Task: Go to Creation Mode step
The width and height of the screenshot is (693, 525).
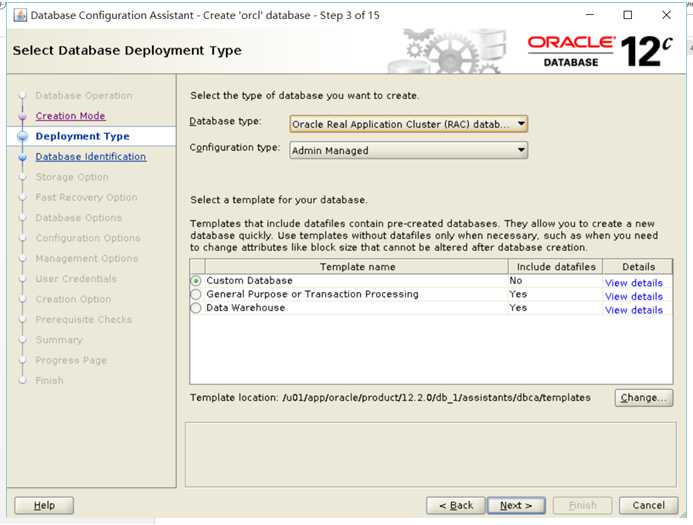Action: [x=70, y=116]
